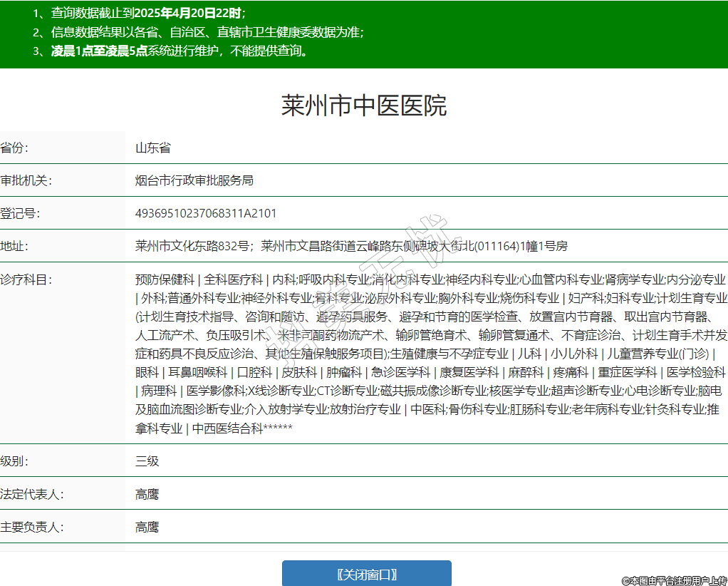
Task: Click the 地址 field label
Action: (x=15, y=247)
